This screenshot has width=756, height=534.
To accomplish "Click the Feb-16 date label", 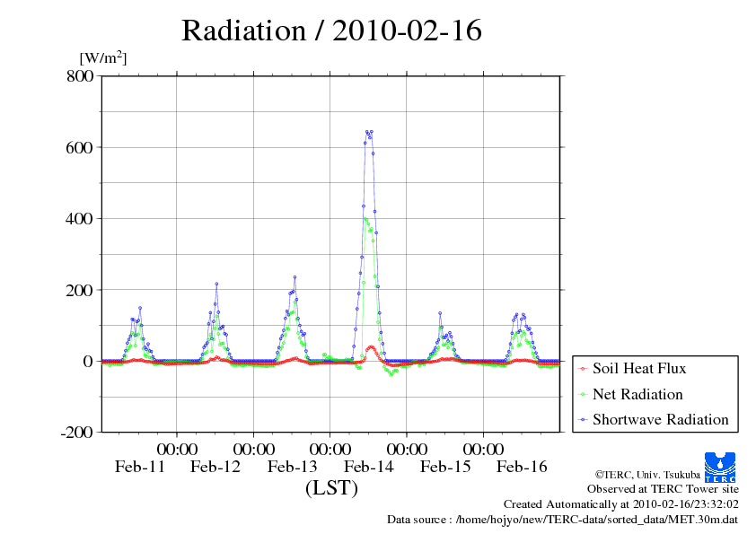I will [523, 467].
